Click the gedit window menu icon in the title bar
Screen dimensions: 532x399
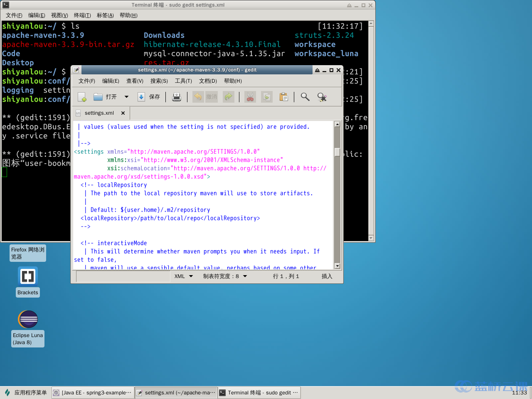pyautogui.click(x=76, y=70)
